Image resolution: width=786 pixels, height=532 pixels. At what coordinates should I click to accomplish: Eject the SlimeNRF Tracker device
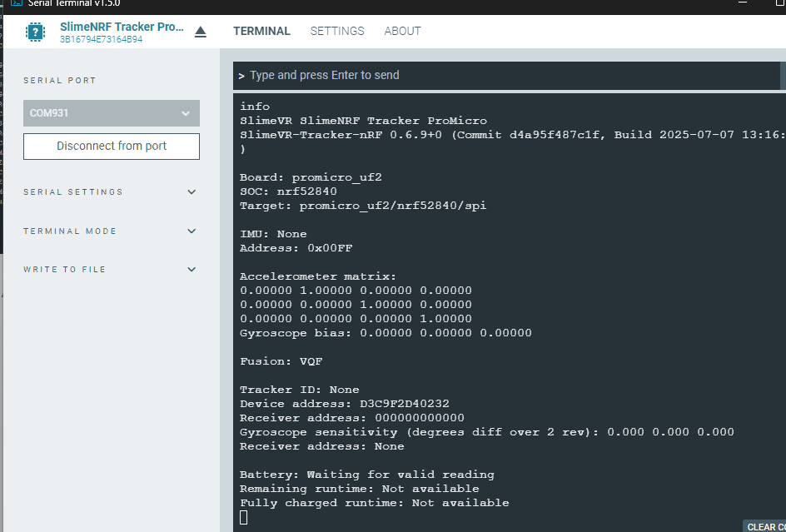(201, 32)
